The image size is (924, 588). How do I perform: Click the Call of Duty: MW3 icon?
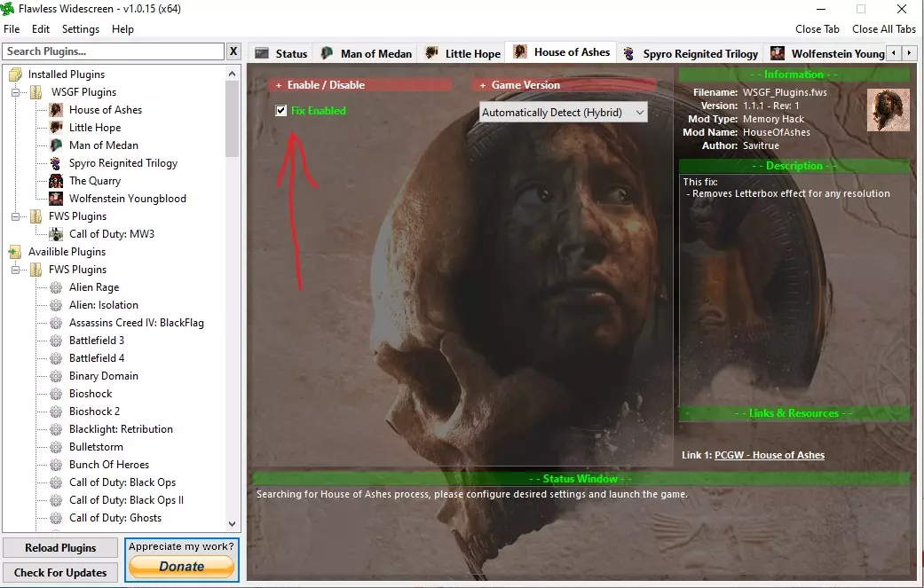pos(56,234)
